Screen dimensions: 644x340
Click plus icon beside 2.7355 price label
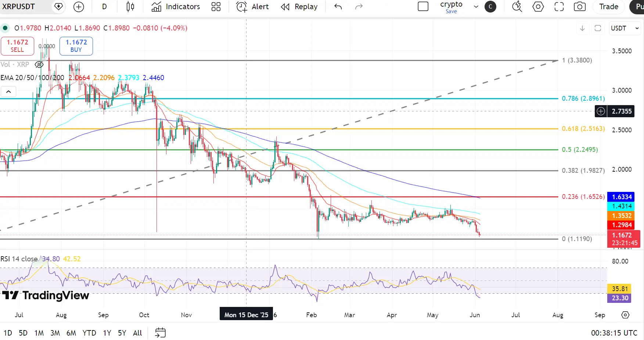(601, 111)
